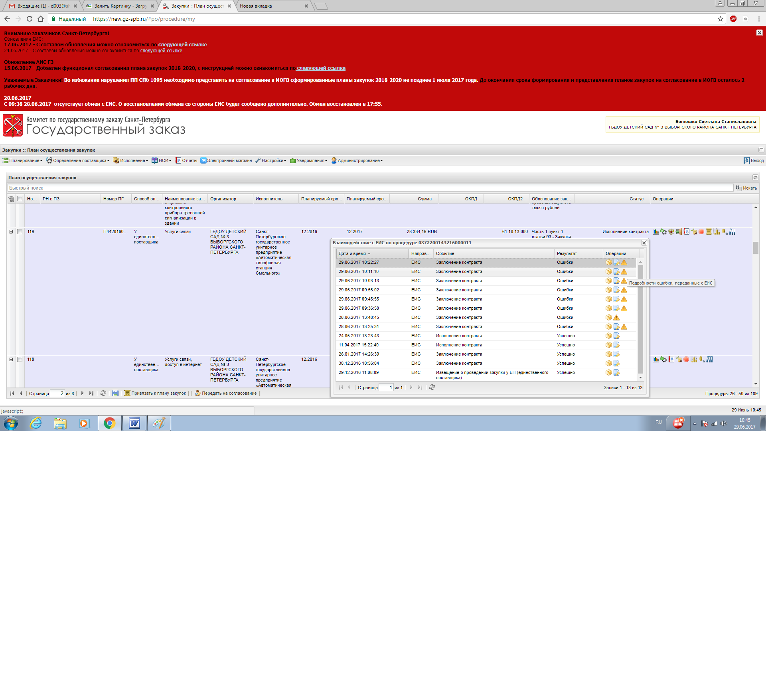
Task: Click red circle icon in procedure 119 operations
Action: 701,232
